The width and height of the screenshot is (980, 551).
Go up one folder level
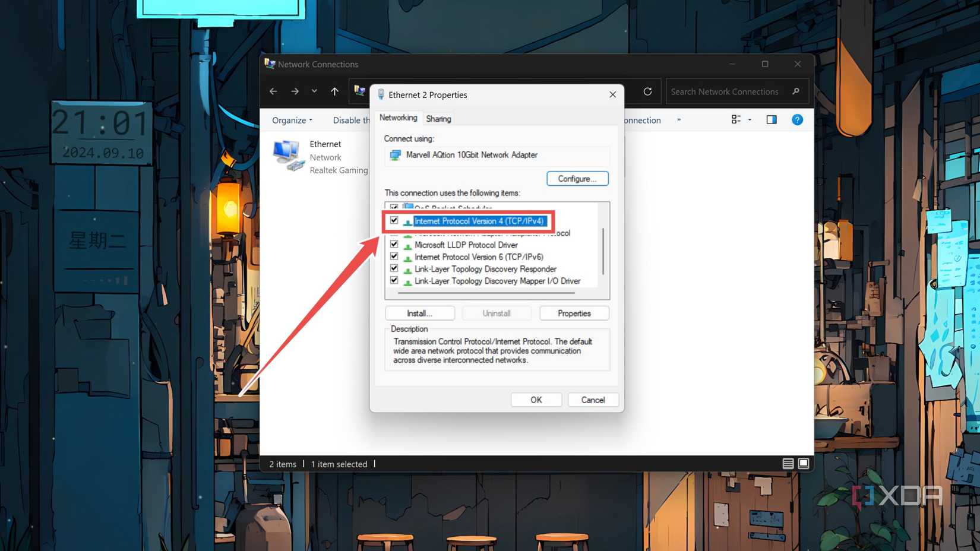pyautogui.click(x=334, y=91)
